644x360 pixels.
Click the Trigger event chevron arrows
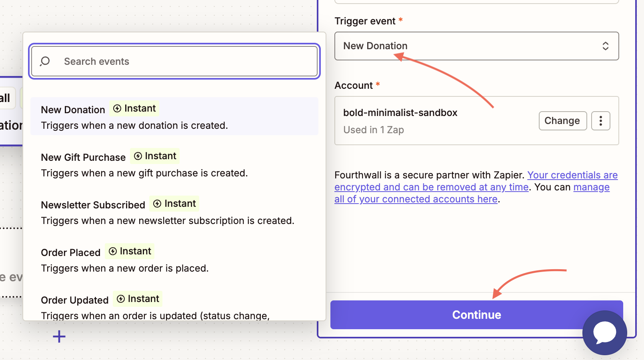pos(605,46)
